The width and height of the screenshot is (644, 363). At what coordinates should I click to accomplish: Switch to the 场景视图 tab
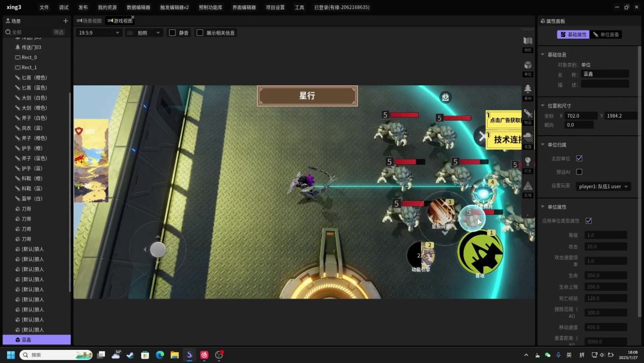point(89,21)
